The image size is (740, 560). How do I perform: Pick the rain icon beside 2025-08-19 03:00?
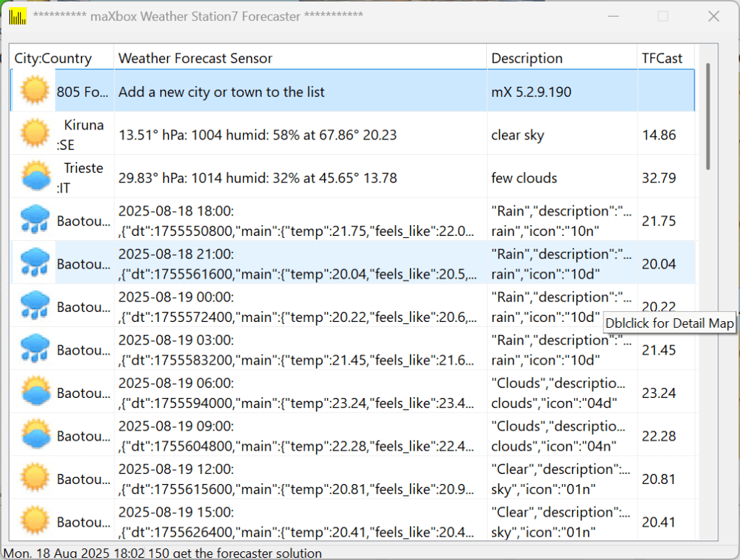pyautogui.click(x=34, y=349)
